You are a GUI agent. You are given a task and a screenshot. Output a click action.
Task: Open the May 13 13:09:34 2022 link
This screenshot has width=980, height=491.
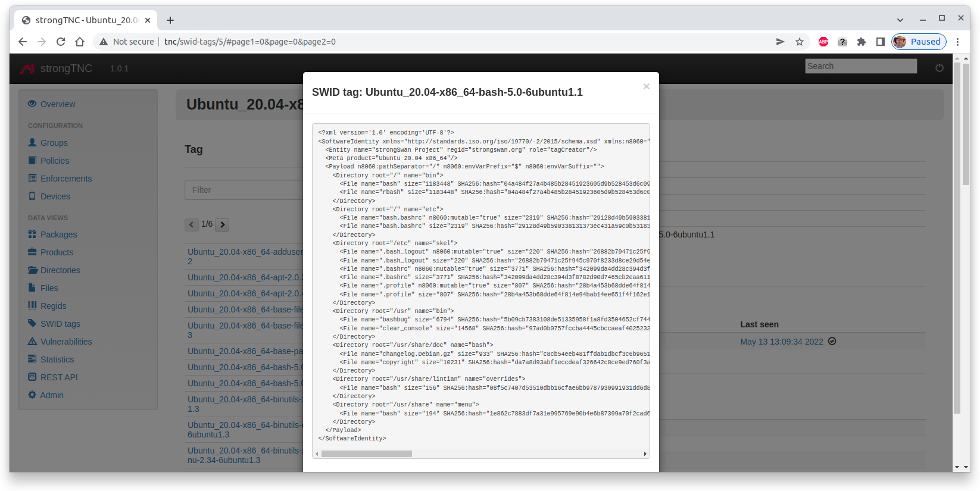coord(782,342)
